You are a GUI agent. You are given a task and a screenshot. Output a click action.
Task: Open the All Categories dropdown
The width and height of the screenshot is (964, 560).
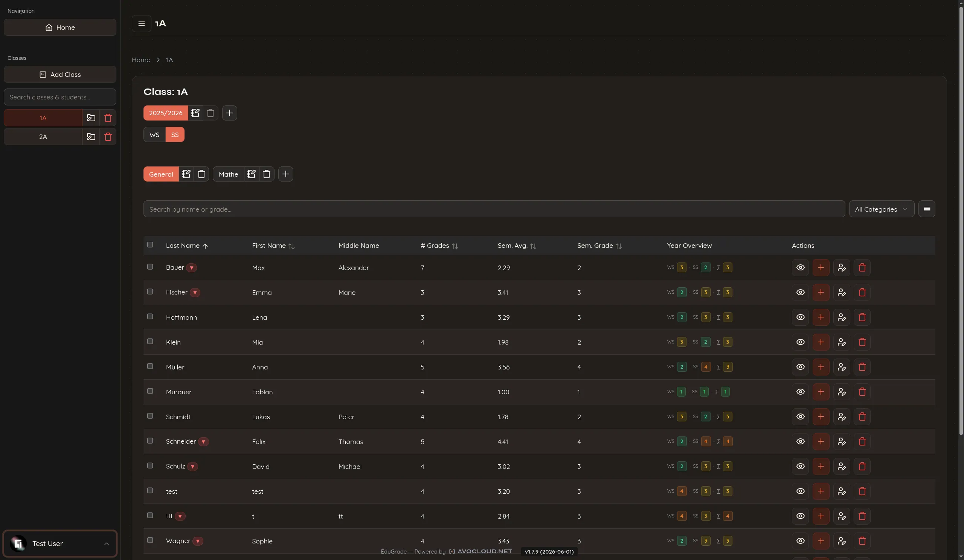(x=882, y=209)
